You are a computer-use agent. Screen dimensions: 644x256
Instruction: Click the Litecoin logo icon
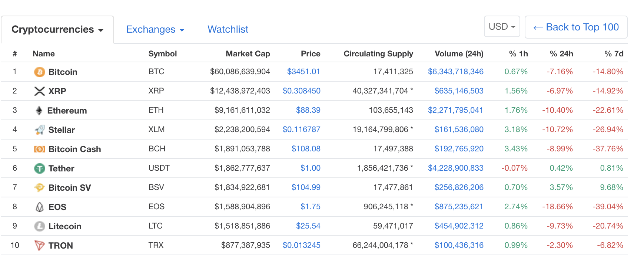point(39,226)
